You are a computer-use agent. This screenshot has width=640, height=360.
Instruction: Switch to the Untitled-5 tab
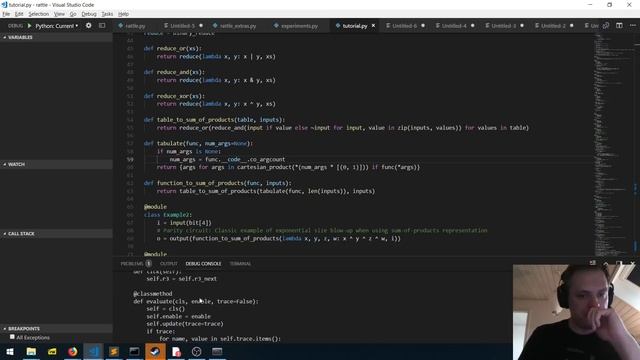pos(182,26)
